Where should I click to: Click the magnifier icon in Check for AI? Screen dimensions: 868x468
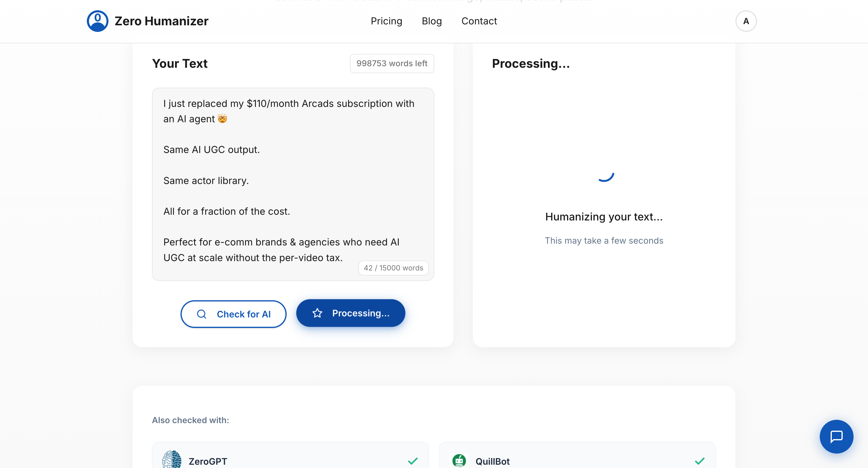tap(202, 314)
